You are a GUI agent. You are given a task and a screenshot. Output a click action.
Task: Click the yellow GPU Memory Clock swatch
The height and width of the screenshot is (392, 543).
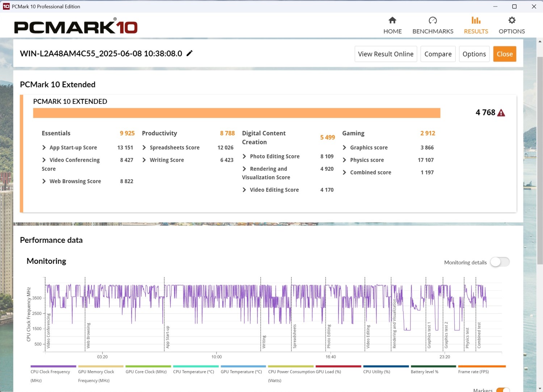click(101, 366)
